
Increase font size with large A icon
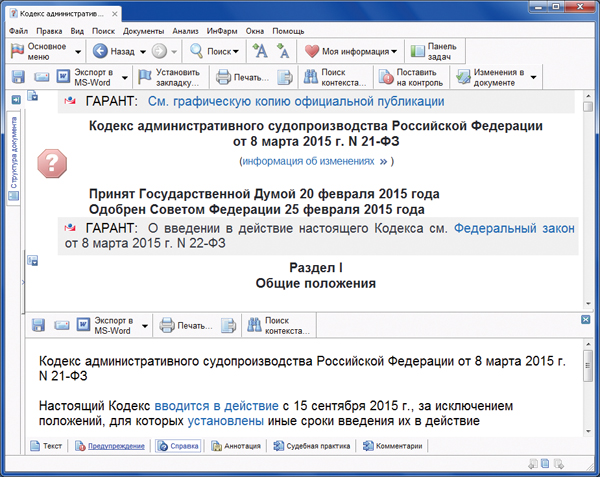click(x=260, y=51)
